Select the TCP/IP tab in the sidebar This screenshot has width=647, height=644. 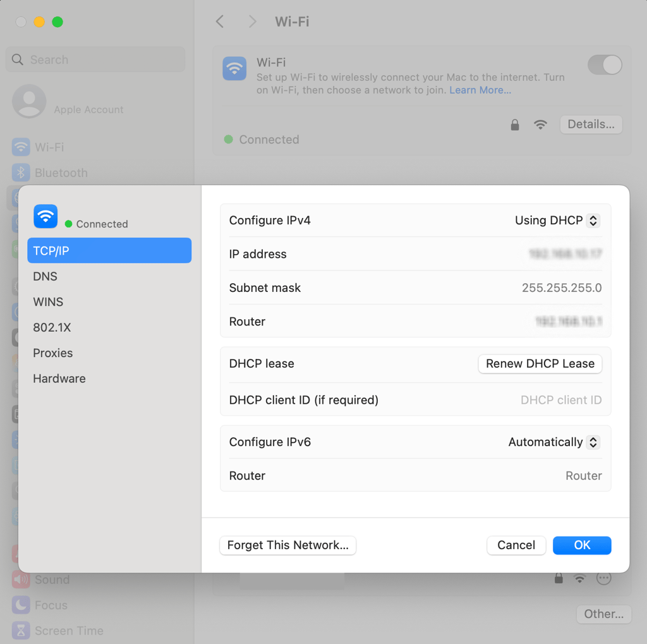[x=109, y=250]
